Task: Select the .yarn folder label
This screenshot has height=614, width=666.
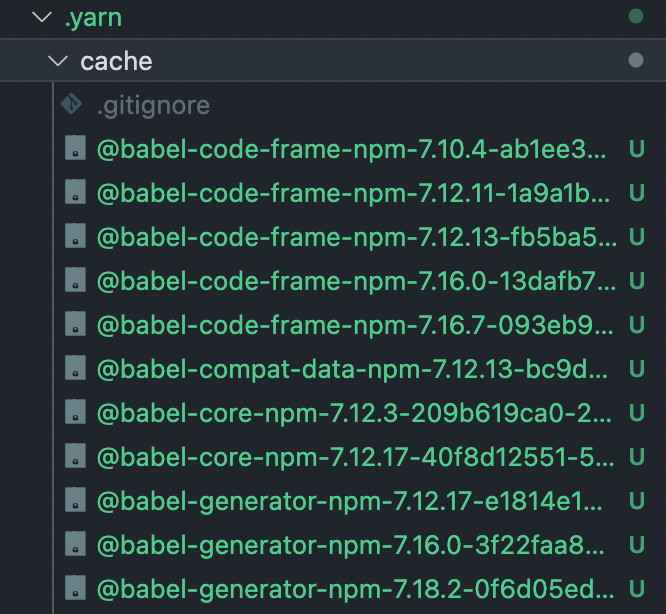Action: tap(93, 18)
